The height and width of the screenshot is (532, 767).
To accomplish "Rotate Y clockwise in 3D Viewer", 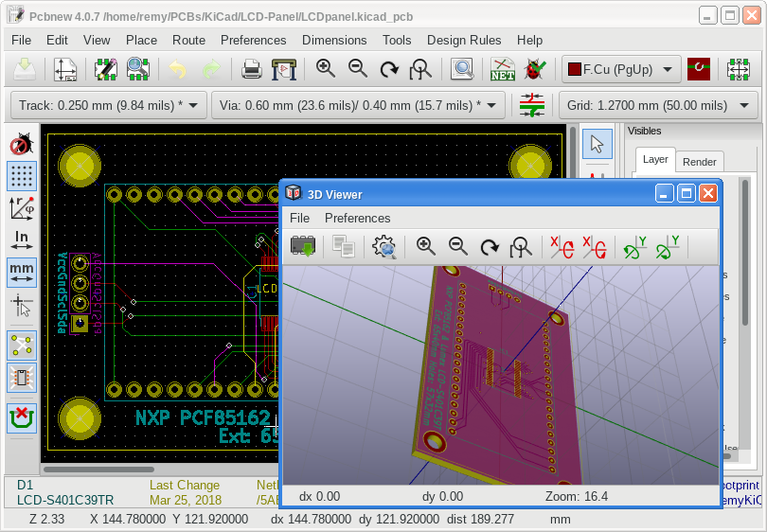I will (x=635, y=246).
